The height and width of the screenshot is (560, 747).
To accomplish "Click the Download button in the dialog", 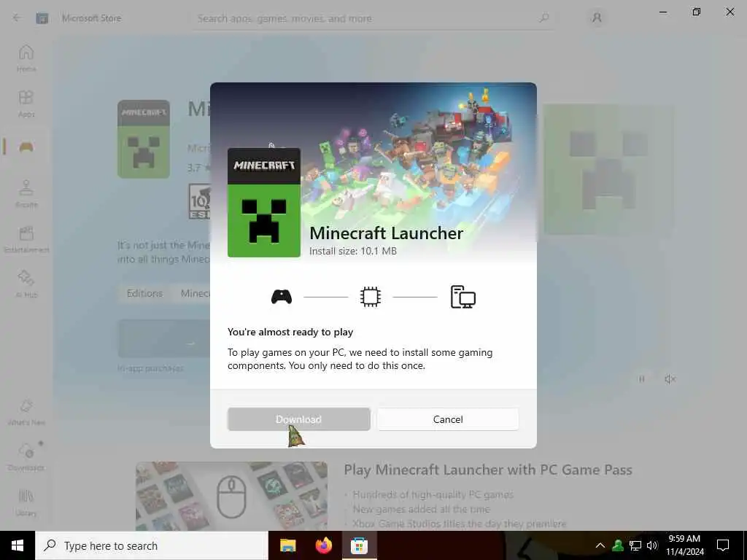I will [x=298, y=419].
